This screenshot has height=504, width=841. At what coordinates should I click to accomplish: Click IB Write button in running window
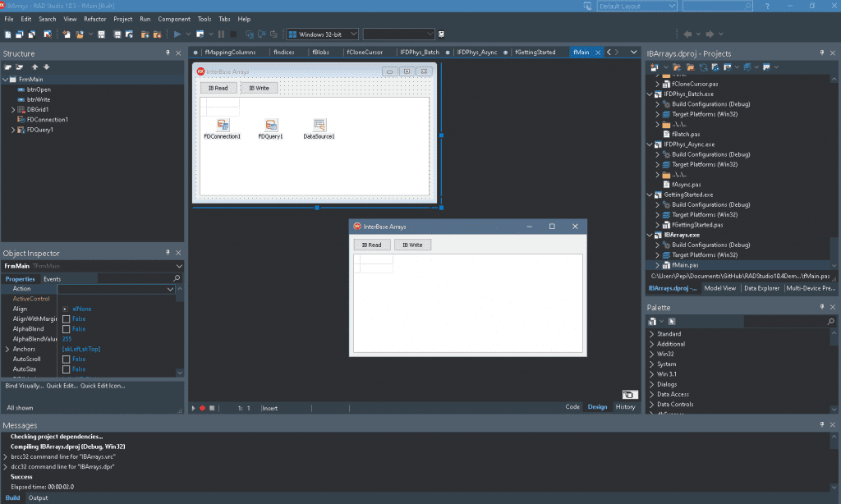tap(412, 245)
